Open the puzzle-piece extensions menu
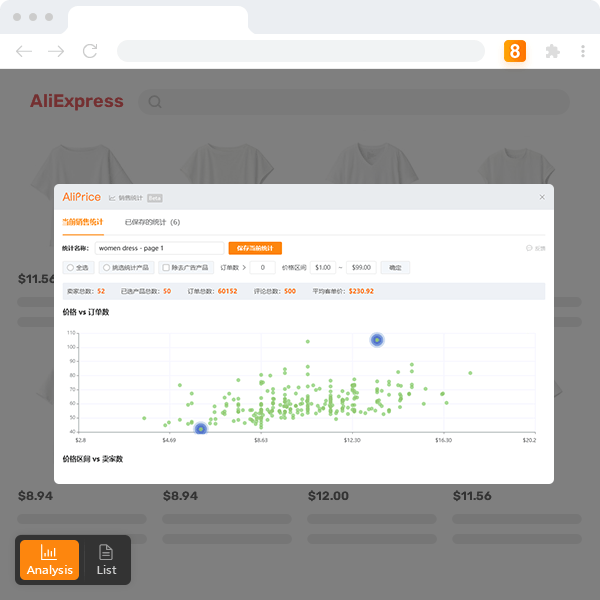Viewport: 600px width, 600px height. coord(552,51)
